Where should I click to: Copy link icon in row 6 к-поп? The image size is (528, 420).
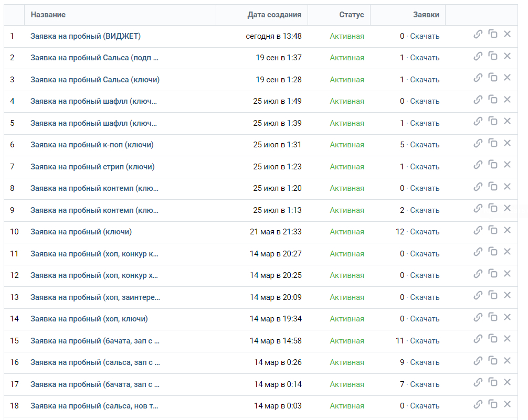coord(478,143)
